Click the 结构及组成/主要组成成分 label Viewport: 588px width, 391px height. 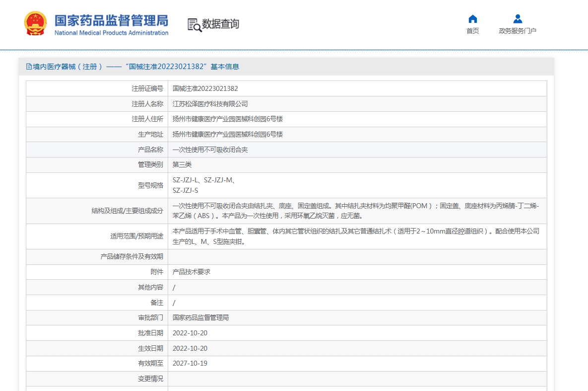(x=128, y=211)
